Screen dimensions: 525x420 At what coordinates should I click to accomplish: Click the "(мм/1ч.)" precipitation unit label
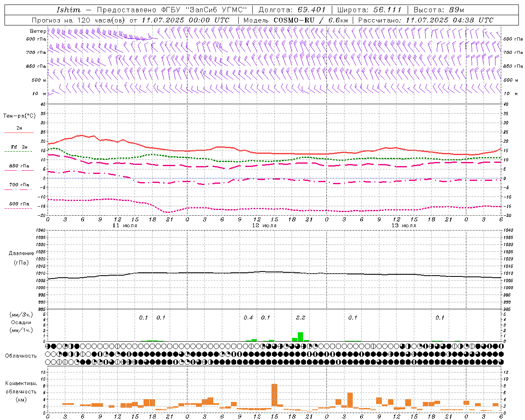pos(21,330)
